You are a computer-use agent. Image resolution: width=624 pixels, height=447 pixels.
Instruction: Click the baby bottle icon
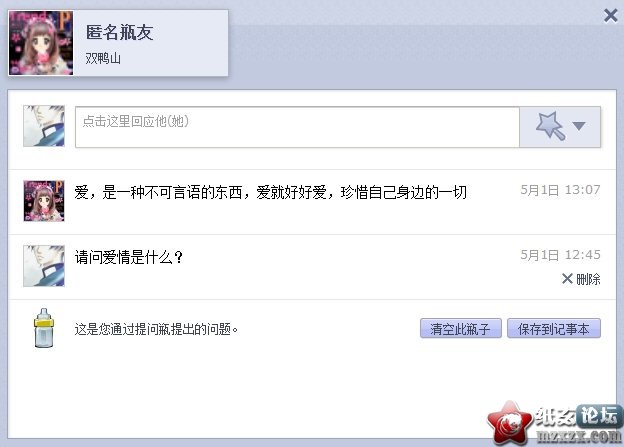pos(43,328)
